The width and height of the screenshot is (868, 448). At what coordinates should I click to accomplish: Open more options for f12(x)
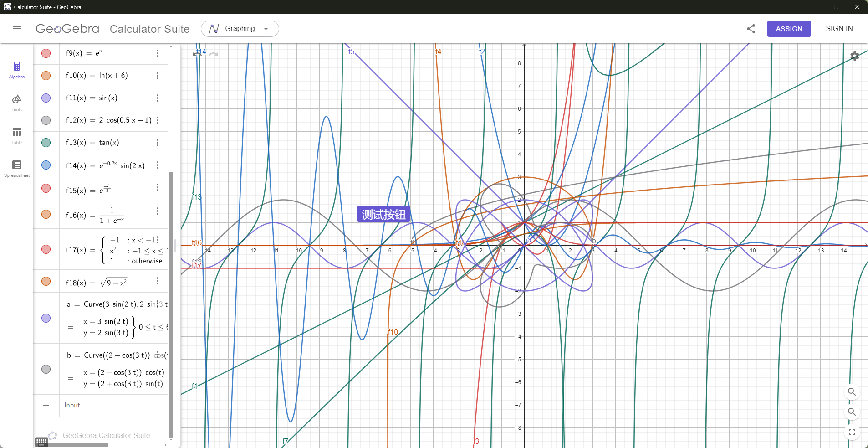pos(158,120)
